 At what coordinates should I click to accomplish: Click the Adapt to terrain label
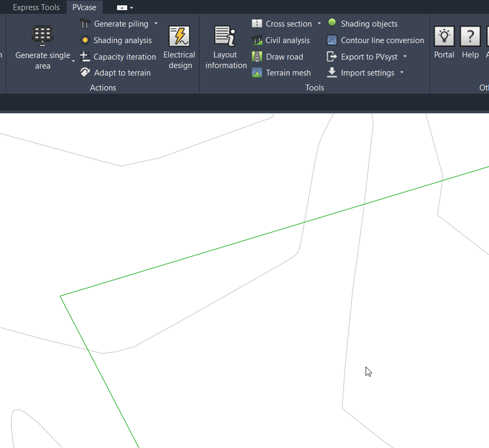122,73
